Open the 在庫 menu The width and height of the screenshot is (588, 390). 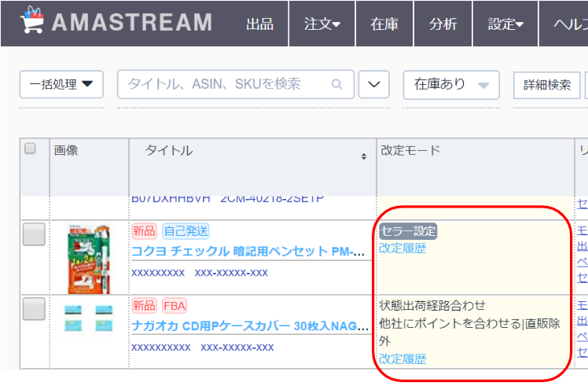pos(384,24)
